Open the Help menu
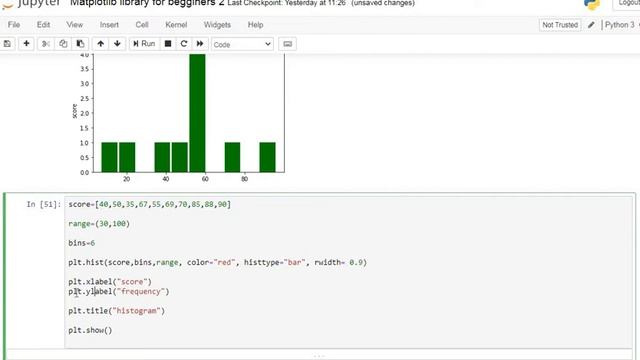The width and height of the screenshot is (640, 360). point(256,25)
